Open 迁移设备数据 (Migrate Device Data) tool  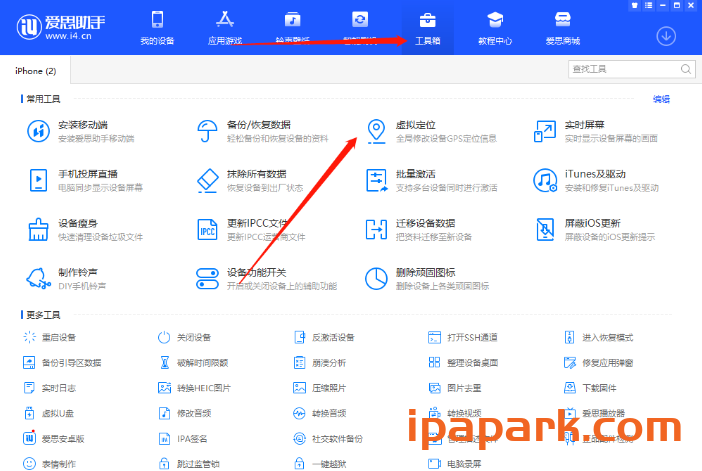[x=419, y=230]
